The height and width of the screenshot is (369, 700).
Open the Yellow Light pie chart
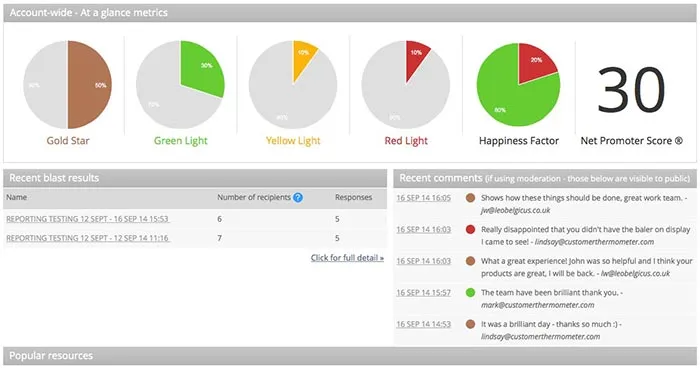pyautogui.click(x=293, y=85)
